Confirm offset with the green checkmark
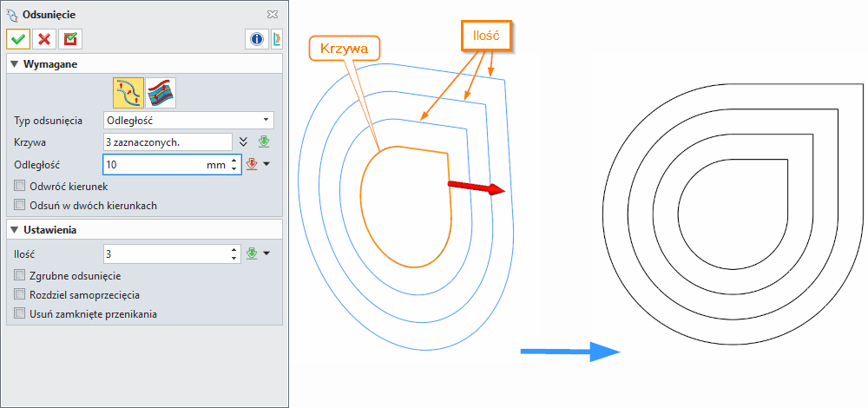868x408 pixels. pyautogui.click(x=18, y=39)
